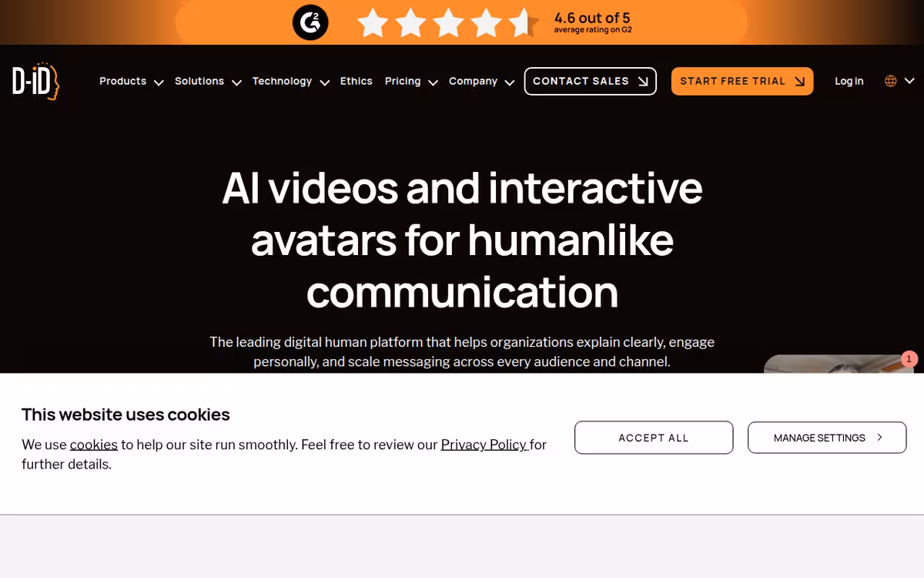The width and height of the screenshot is (924, 578).
Task: Click the arrow icon in CONTACT SALES
Action: coord(643,82)
